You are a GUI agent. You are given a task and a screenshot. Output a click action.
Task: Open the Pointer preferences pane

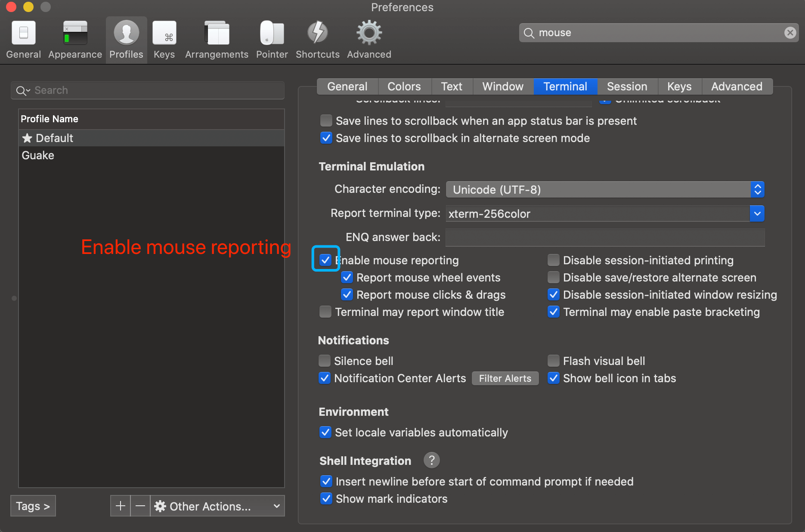pyautogui.click(x=272, y=40)
